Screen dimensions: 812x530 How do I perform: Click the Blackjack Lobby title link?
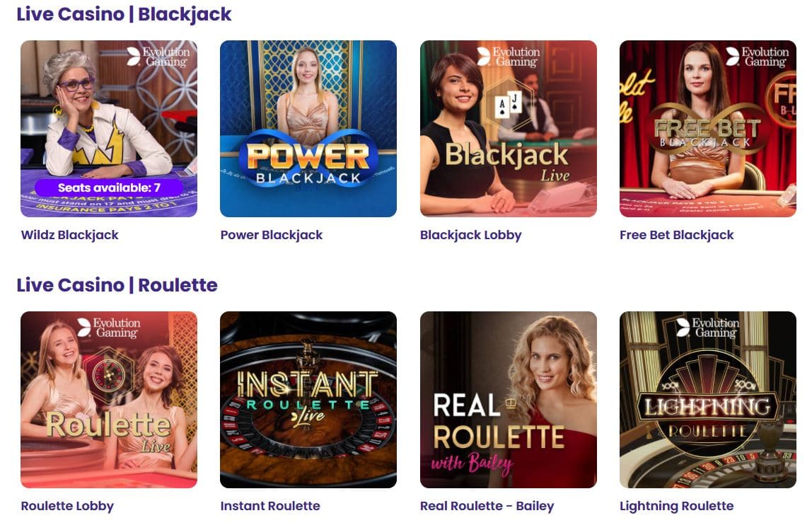(471, 235)
